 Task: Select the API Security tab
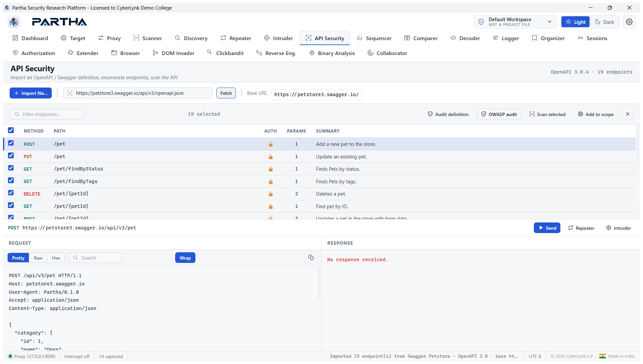[x=325, y=38]
